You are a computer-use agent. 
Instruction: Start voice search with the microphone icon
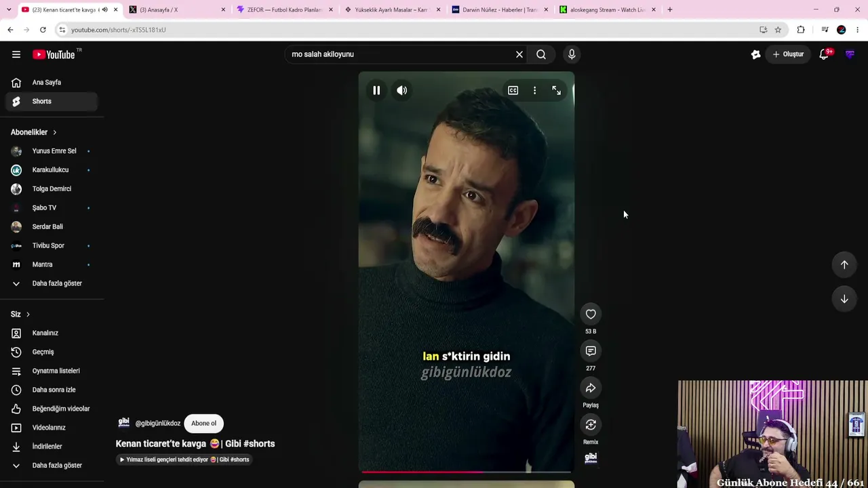coord(572,54)
